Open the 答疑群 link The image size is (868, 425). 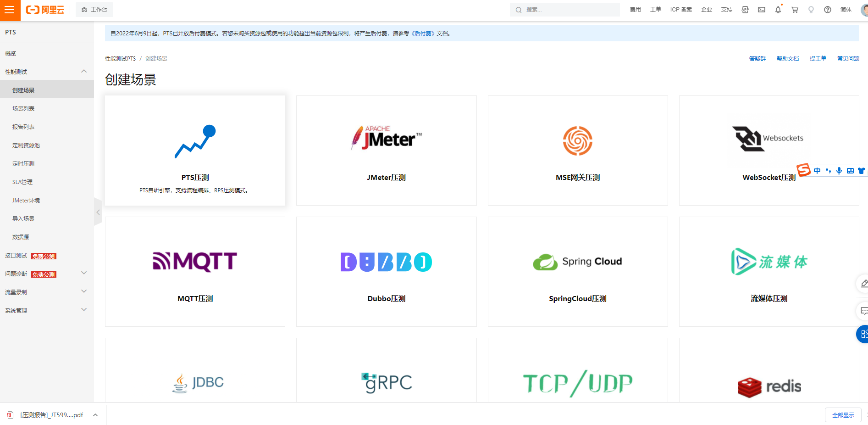coord(757,59)
